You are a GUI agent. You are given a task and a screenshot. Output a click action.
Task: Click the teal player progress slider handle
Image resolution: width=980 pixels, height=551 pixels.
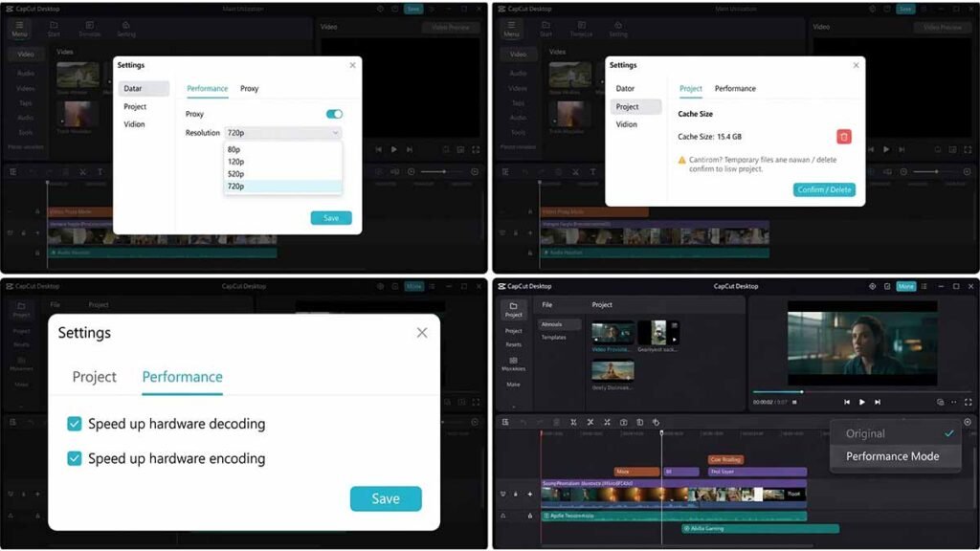point(802,391)
